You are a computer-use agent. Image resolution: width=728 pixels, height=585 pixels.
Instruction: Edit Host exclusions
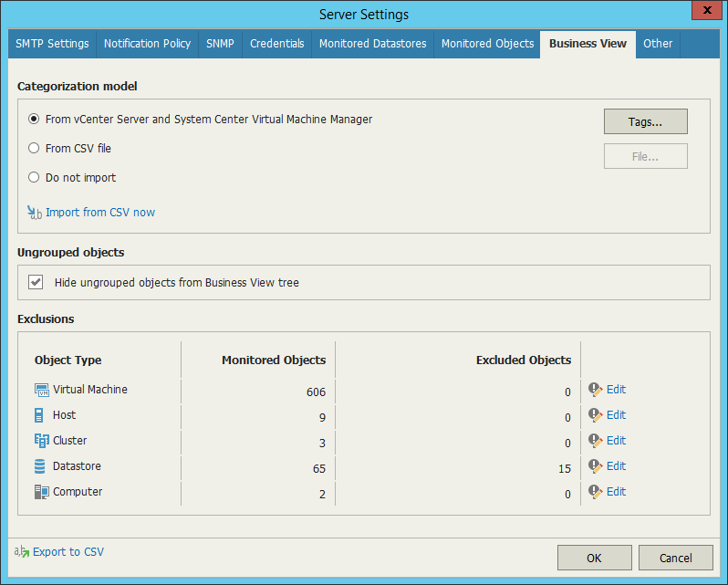click(x=616, y=415)
